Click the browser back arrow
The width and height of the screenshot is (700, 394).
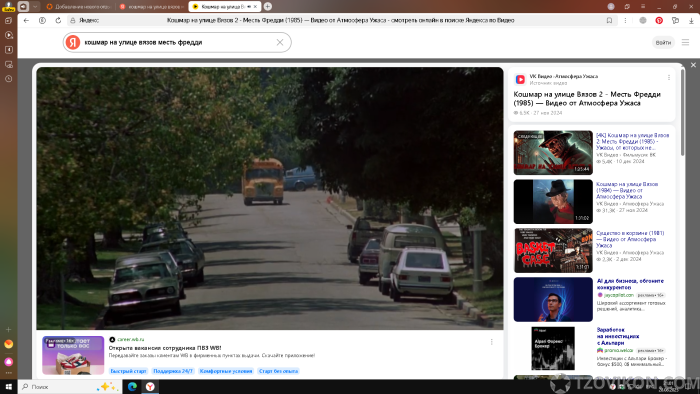coord(26,21)
